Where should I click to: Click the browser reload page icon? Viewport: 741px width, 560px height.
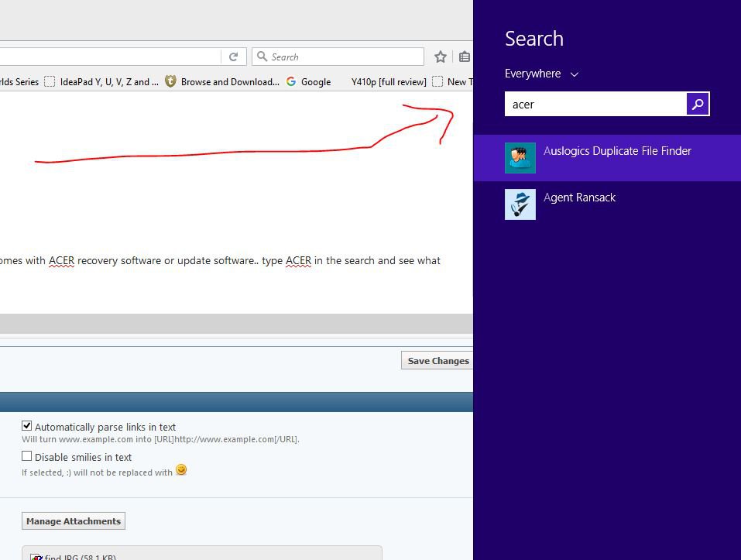(x=233, y=57)
